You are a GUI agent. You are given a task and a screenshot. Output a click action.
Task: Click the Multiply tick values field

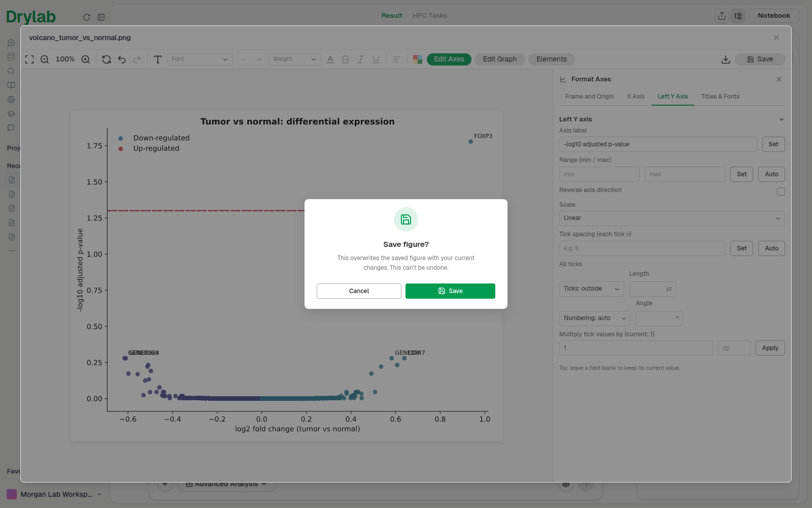[x=636, y=348]
